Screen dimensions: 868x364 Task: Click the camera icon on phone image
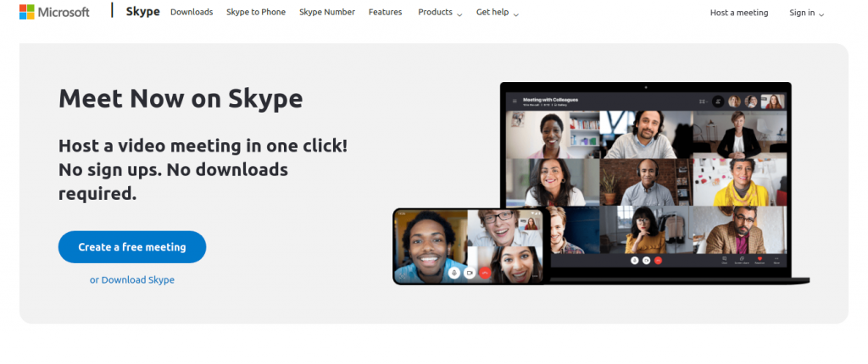click(470, 273)
